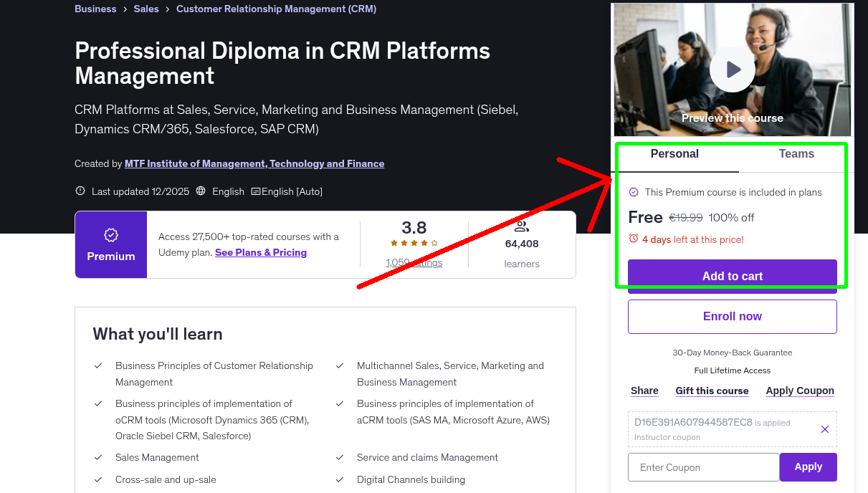868x493 pixels.
Task: Open the Business breadcrumb category
Action: point(95,9)
